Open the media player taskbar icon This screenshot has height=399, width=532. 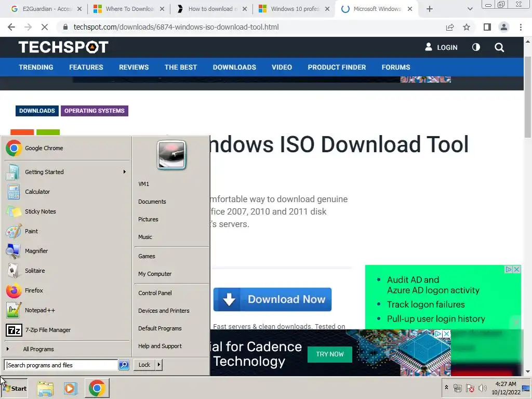point(71,388)
